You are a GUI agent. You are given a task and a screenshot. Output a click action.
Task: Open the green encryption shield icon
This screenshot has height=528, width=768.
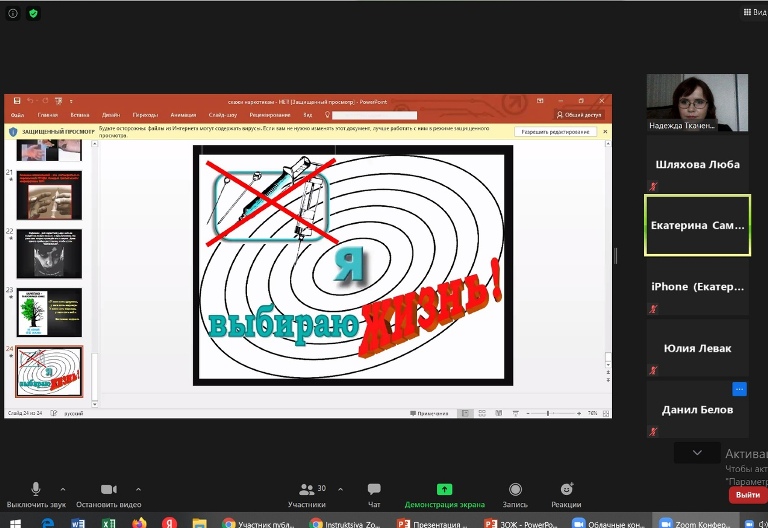(33, 13)
